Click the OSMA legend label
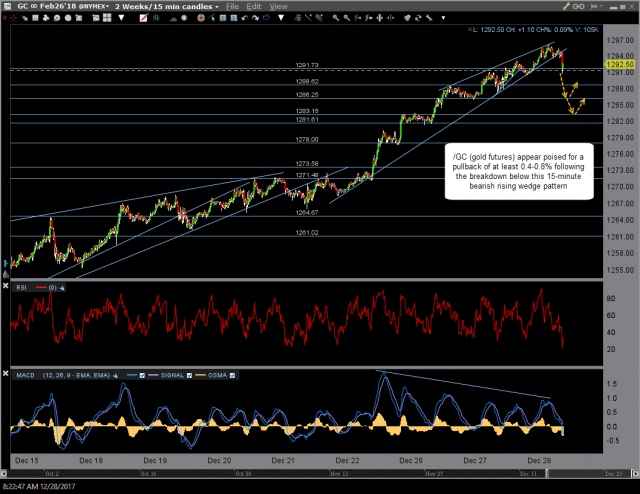The image size is (640, 494). (217, 376)
